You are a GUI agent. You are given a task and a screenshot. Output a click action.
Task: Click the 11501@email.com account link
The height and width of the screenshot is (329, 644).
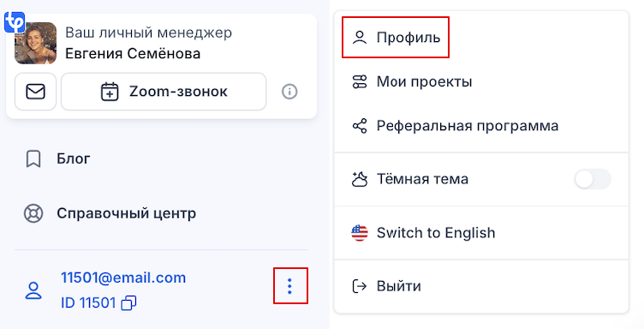tap(123, 278)
